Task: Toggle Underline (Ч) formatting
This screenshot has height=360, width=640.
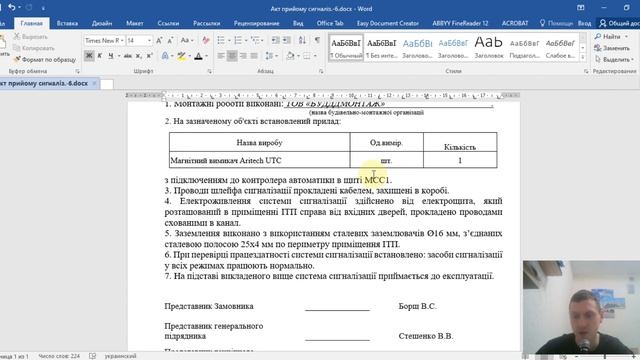Action: (110, 56)
